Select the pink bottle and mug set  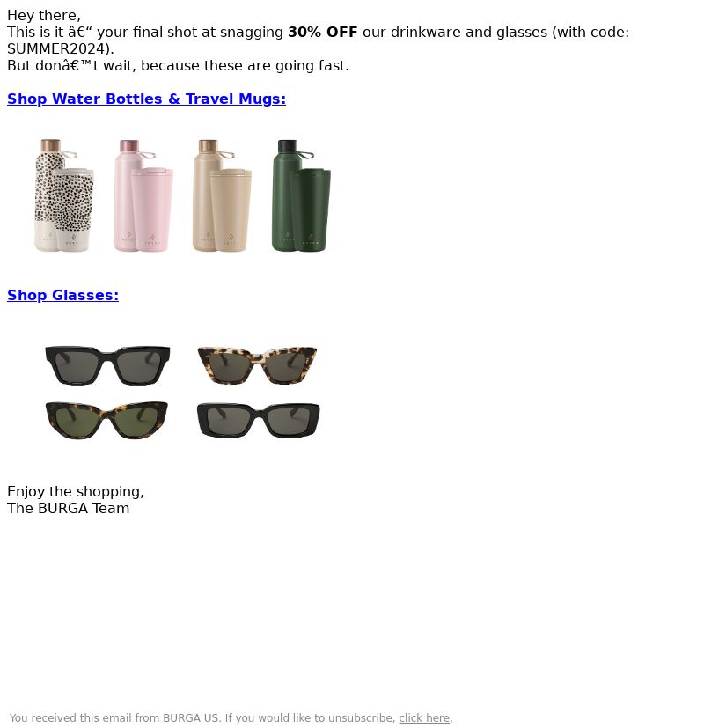click(x=143, y=195)
